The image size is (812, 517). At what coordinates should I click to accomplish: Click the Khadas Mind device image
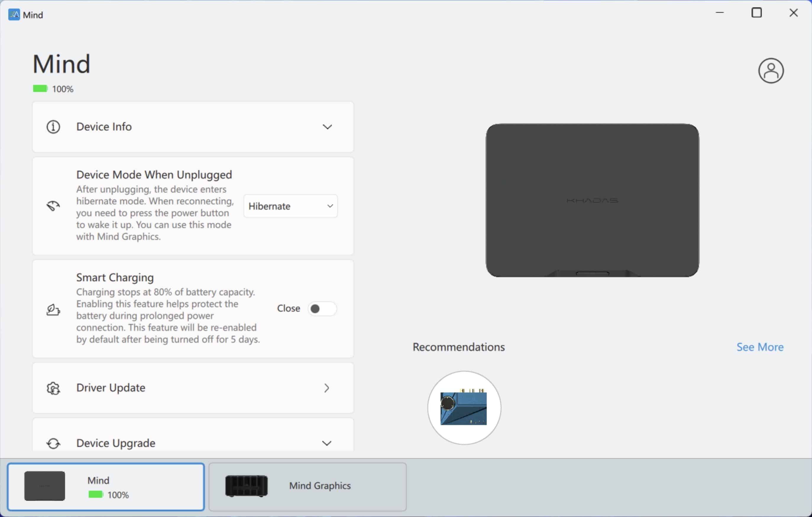(592, 200)
